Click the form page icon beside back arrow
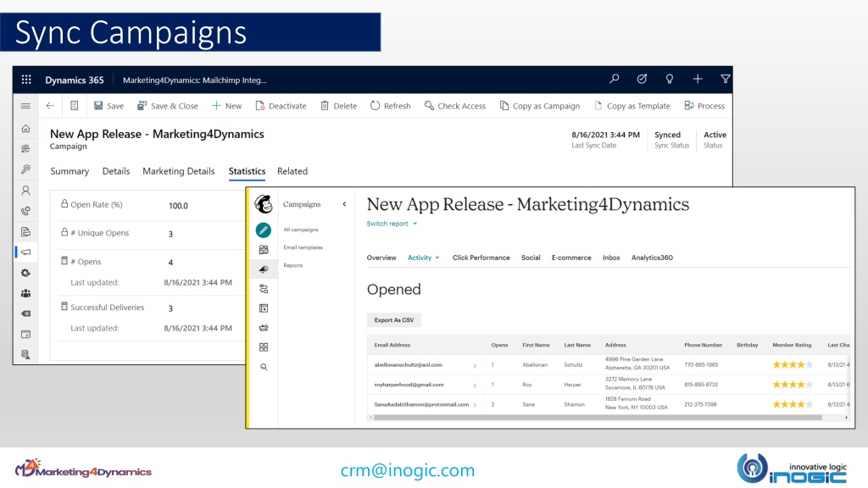The width and height of the screenshot is (868, 488). [x=75, y=106]
